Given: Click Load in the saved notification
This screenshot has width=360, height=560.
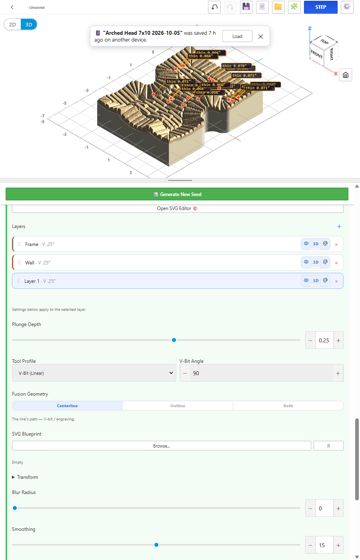Looking at the screenshot, I should coord(237,36).
